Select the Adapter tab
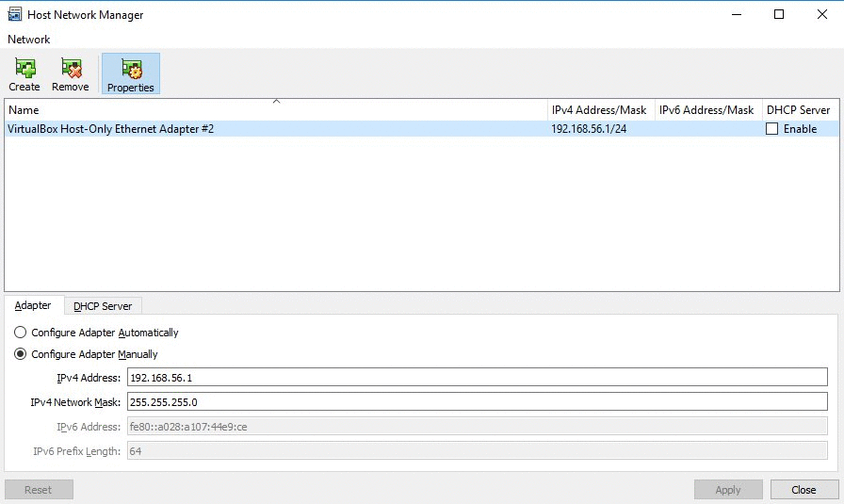 tap(33, 305)
